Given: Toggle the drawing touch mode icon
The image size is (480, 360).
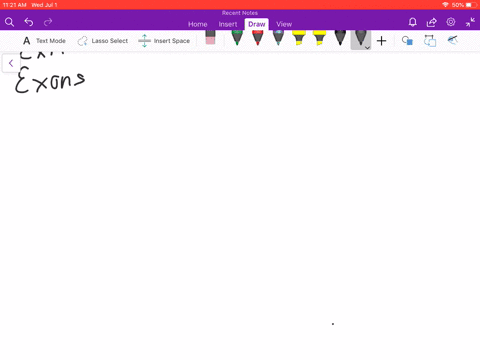Looking at the screenshot, I should coord(452,40).
